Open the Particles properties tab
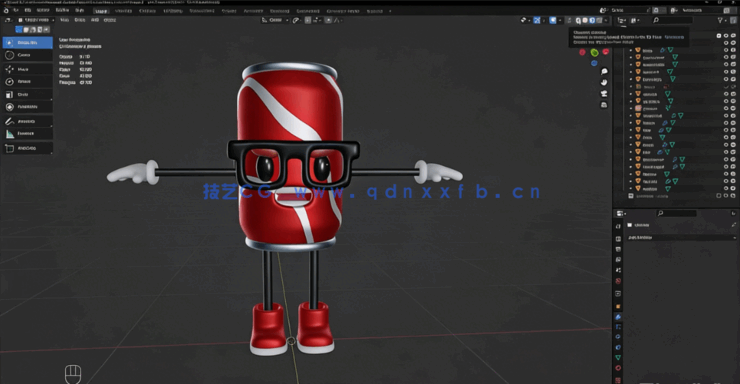The height and width of the screenshot is (384, 740). coord(618,327)
